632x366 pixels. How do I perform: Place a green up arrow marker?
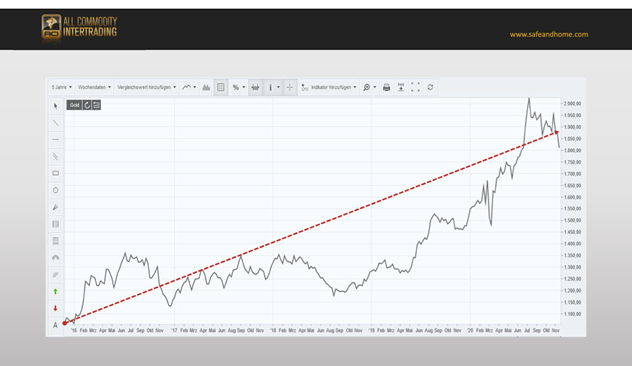[x=56, y=291]
